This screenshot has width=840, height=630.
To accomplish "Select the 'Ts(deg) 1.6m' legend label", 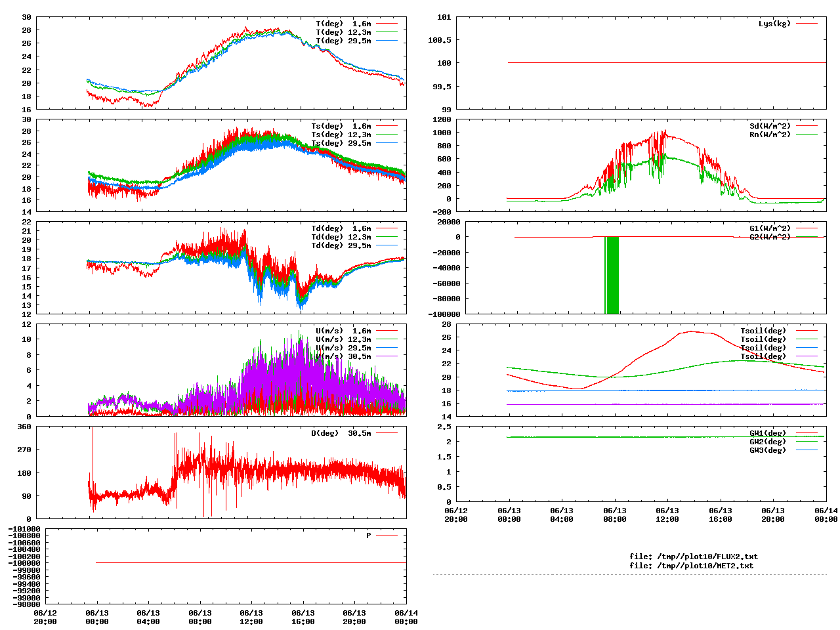I will click(341, 126).
